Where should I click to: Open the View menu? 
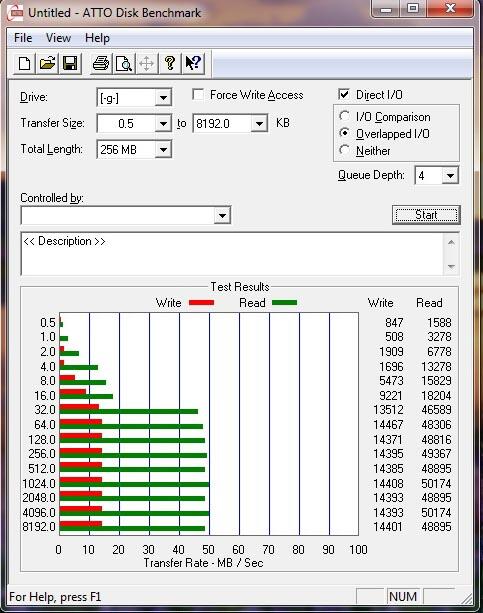(x=59, y=38)
